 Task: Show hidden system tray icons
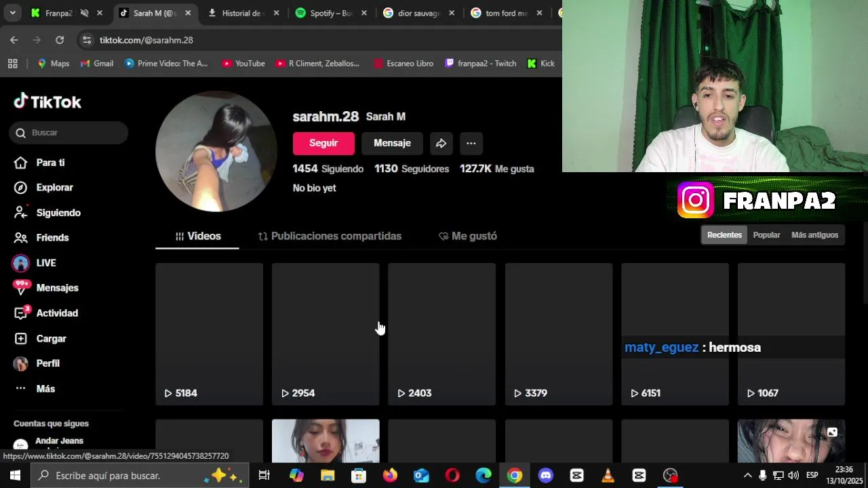coord(747,475)
